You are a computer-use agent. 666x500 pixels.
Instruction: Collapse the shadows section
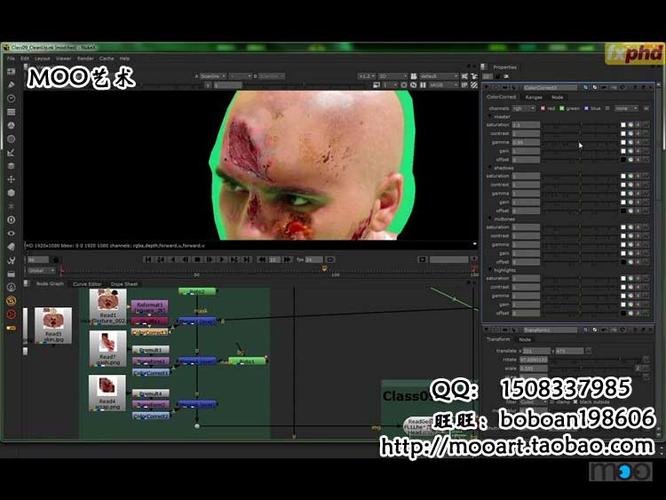490,167
